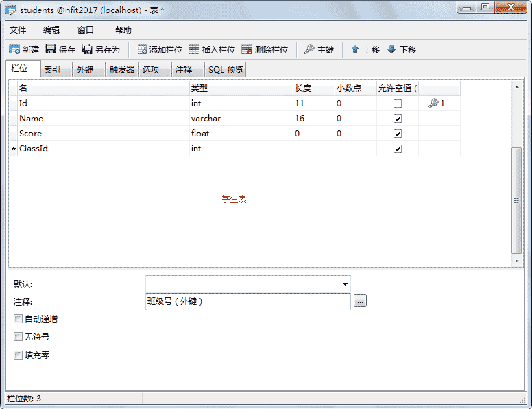Click the int type cell of ClassId
The width and height of the screenshot is (532, 409).
coord(241,149)
